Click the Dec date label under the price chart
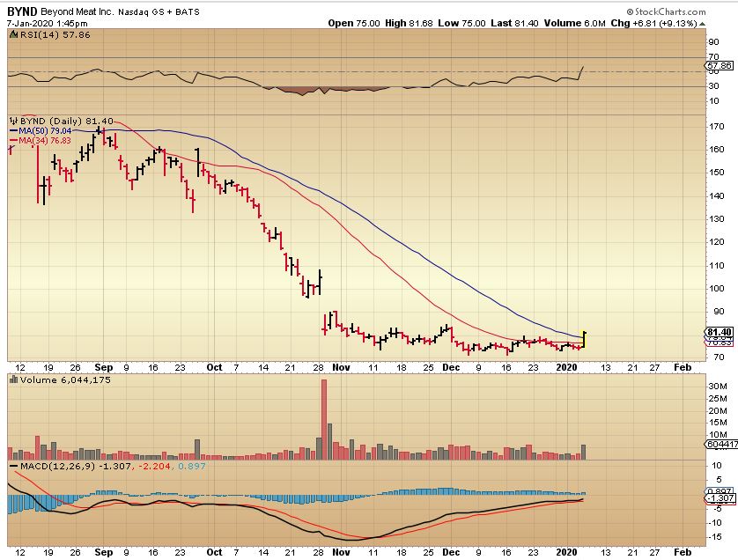 [x=451, y=367]
